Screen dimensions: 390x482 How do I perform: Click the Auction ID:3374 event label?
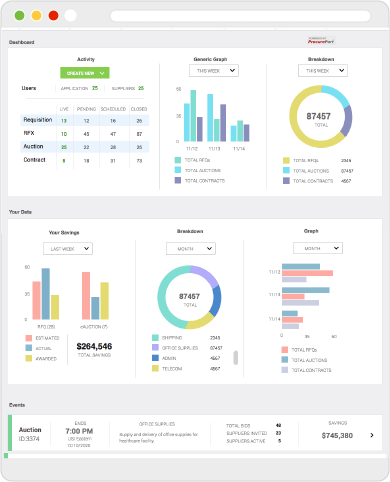pyautogui.click(x=30, y=434)
